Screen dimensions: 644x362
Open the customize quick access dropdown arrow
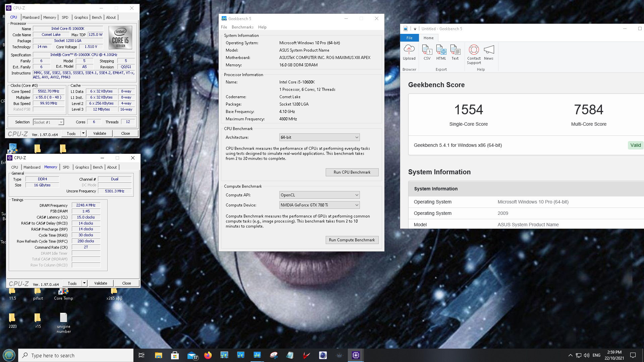415,29
